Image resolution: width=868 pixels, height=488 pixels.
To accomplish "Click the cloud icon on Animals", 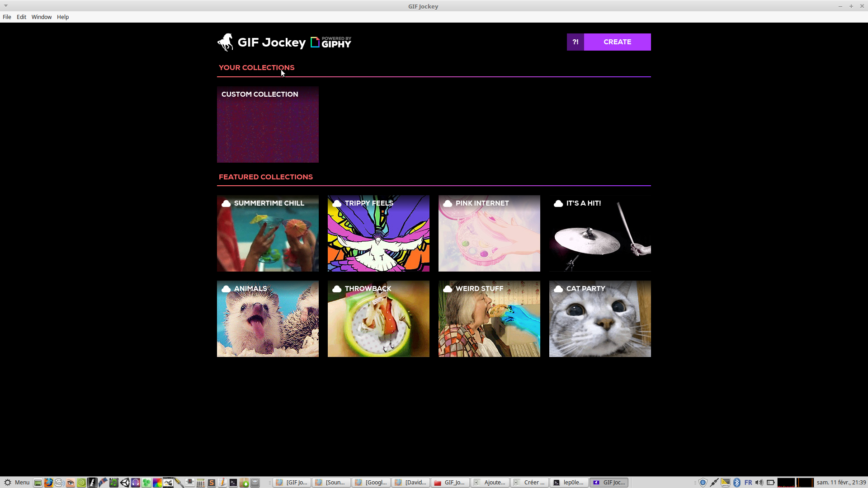I will pos(226,289).
